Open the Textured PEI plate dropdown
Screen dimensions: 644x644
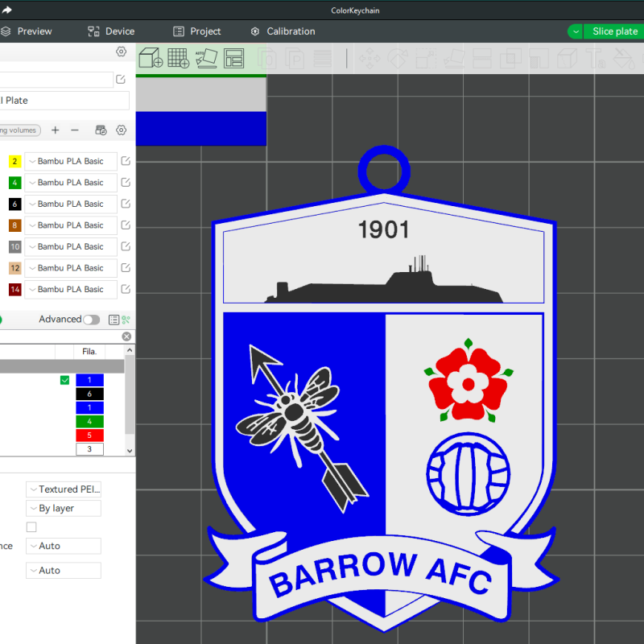(64, 489)
